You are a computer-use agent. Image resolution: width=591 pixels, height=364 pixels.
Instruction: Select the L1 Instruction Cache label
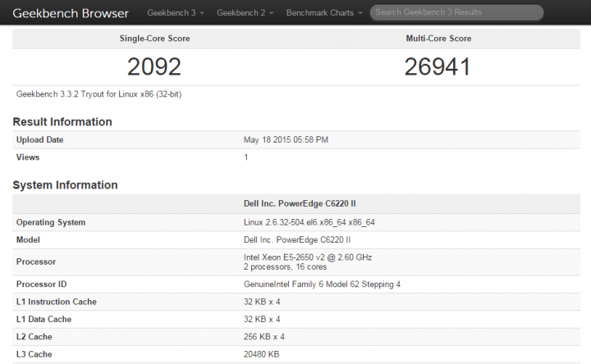56,302
